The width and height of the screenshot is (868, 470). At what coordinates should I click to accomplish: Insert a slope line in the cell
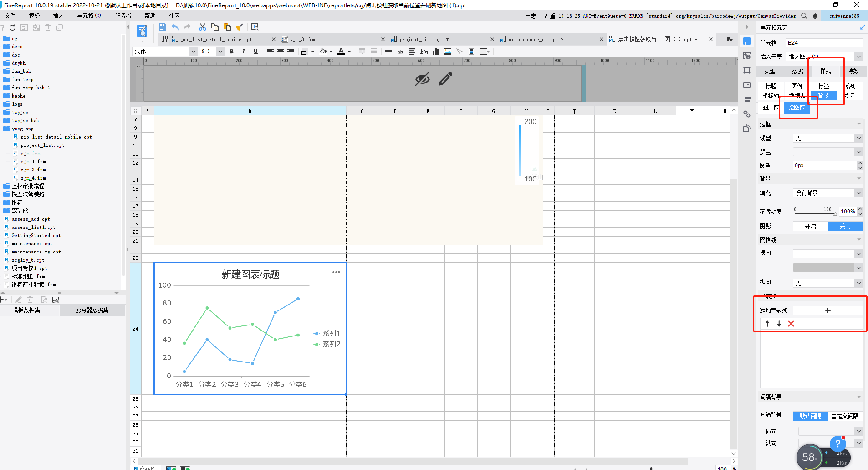point(460,52)
